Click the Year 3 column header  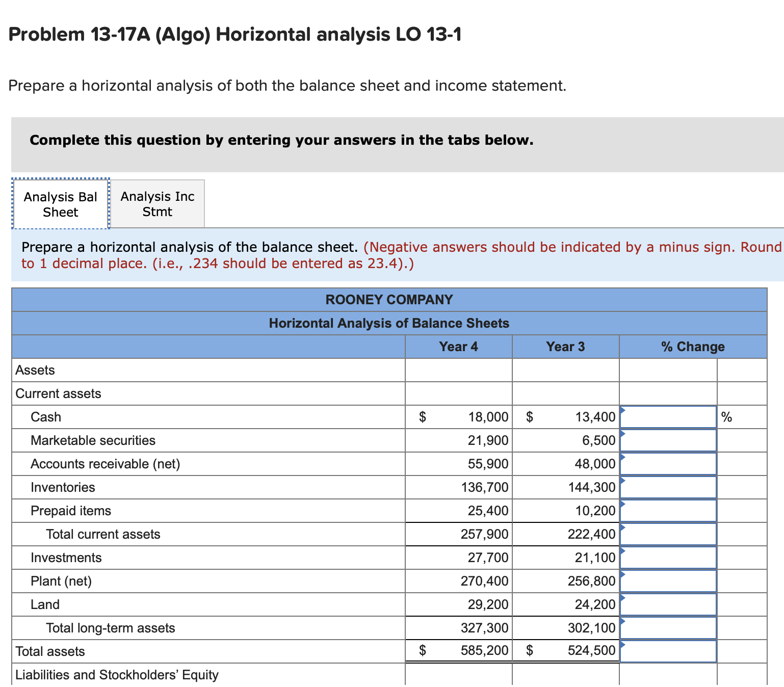(x=565, y=346)
